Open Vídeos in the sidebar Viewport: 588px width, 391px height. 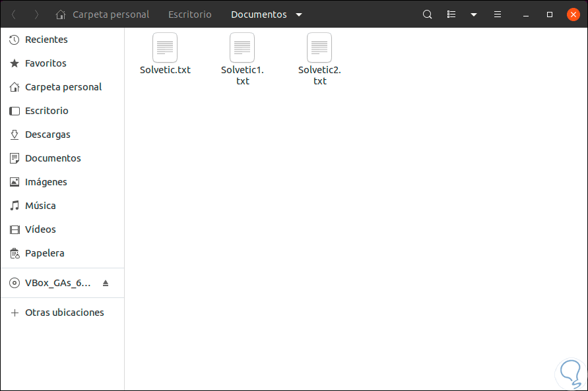[x=40, y=229]
